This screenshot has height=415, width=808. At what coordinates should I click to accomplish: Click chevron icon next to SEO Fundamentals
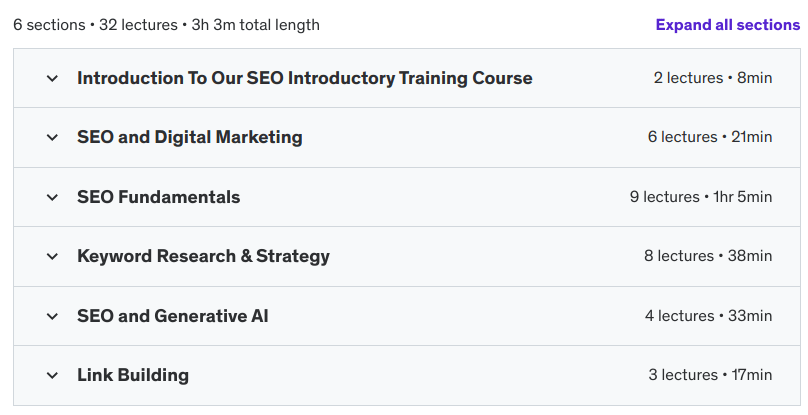pos(52,197)
